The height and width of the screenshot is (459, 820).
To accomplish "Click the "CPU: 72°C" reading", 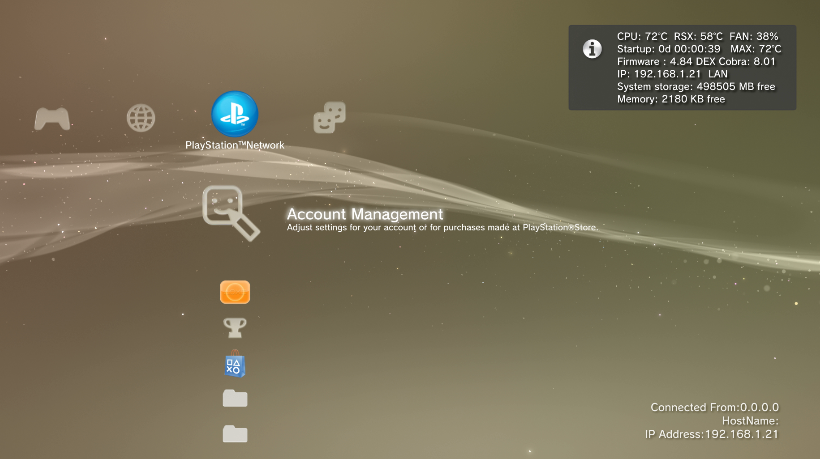I will [x=642, y=37].
